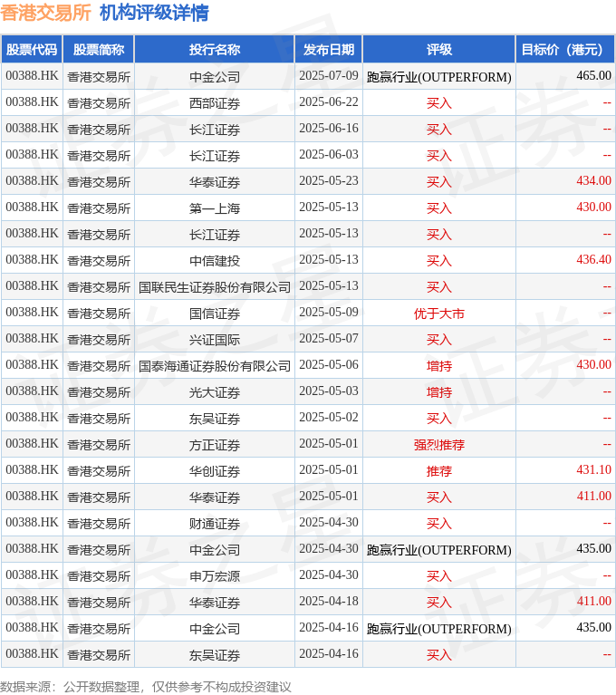The width and height of the screenshot is (616, 695).
Task: Select the 财通证券 broker cell
Action: 215,524
